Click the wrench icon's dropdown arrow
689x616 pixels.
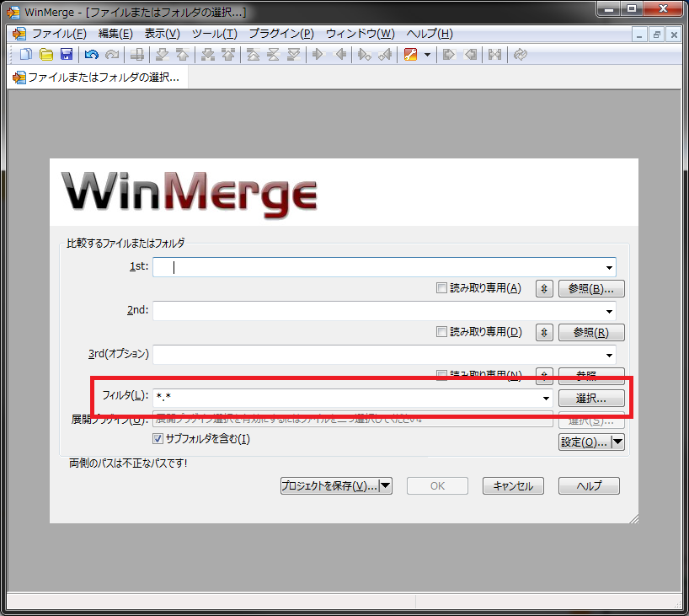click(x=427, y=54)
